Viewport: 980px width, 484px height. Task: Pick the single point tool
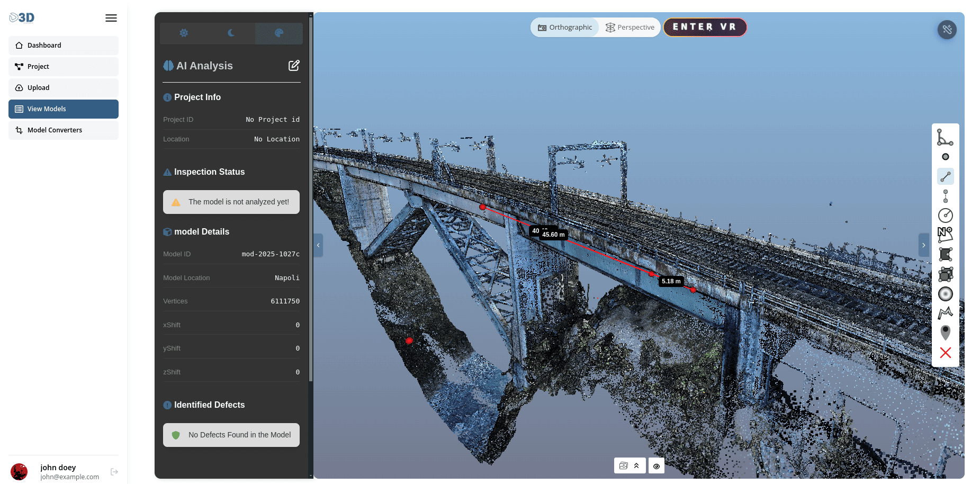tap(946, 157)
